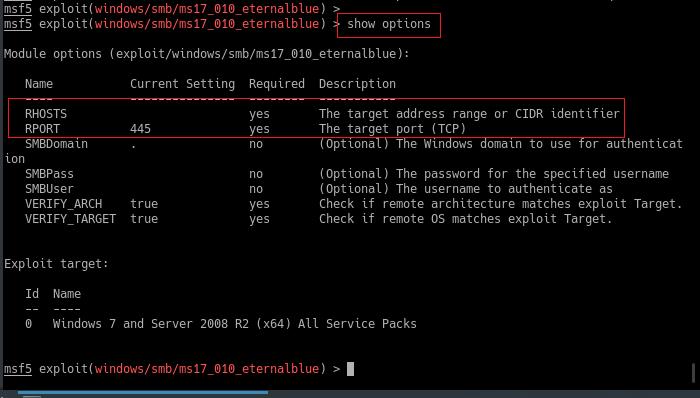
Task: Click the RPORT option name
Action: point(42,129)
